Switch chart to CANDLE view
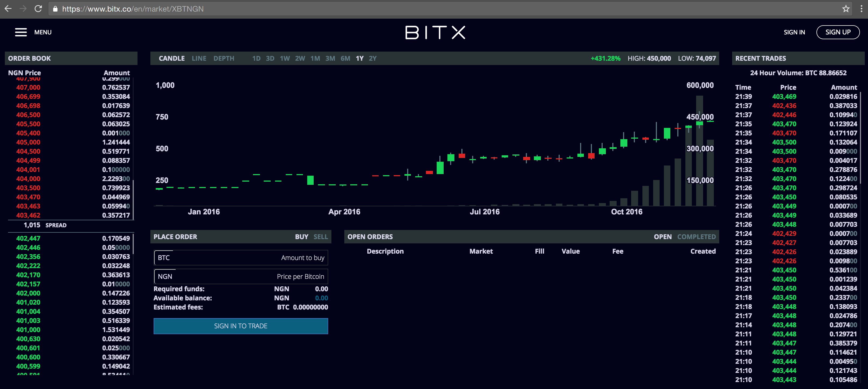This screenshot has height=389, width=868. coord(172,58)
